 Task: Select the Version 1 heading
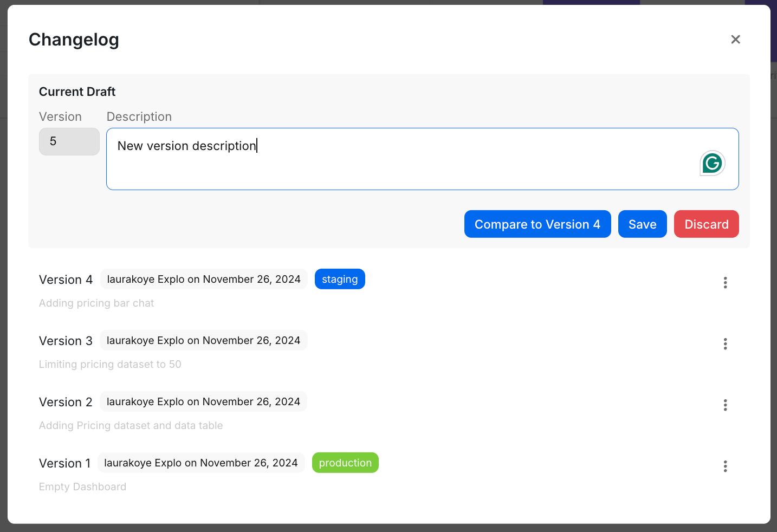click(65, 464)
